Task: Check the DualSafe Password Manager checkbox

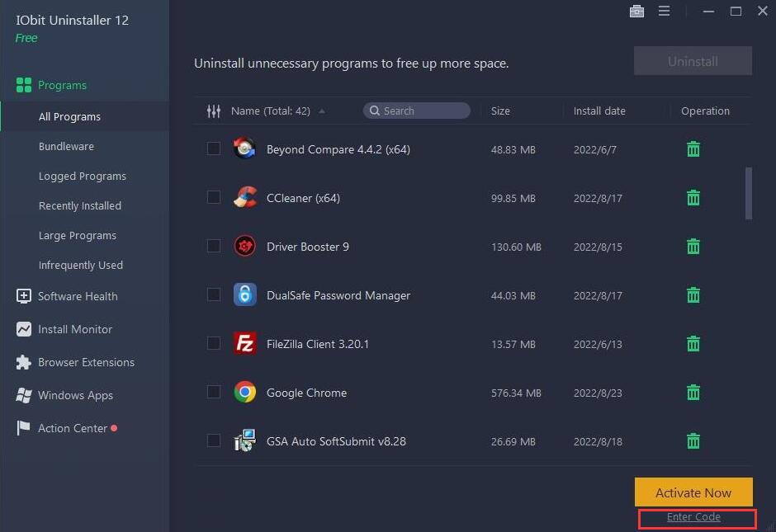Action: click(214, 294)
